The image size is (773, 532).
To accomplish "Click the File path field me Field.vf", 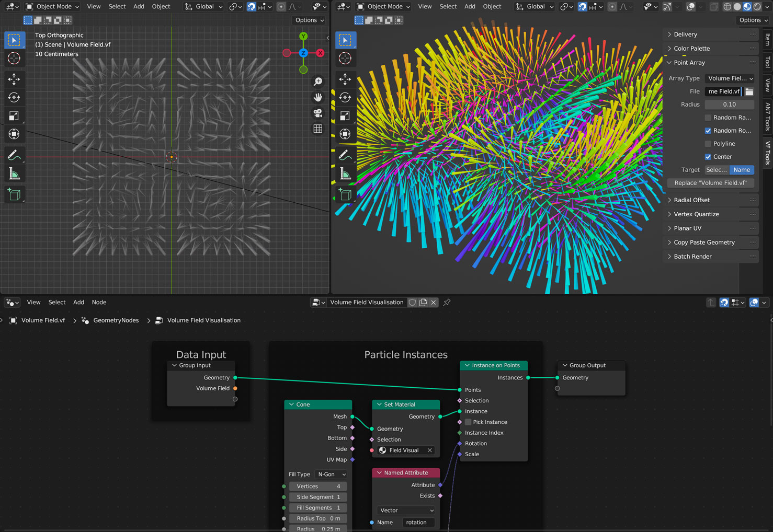I will [724, 91].
